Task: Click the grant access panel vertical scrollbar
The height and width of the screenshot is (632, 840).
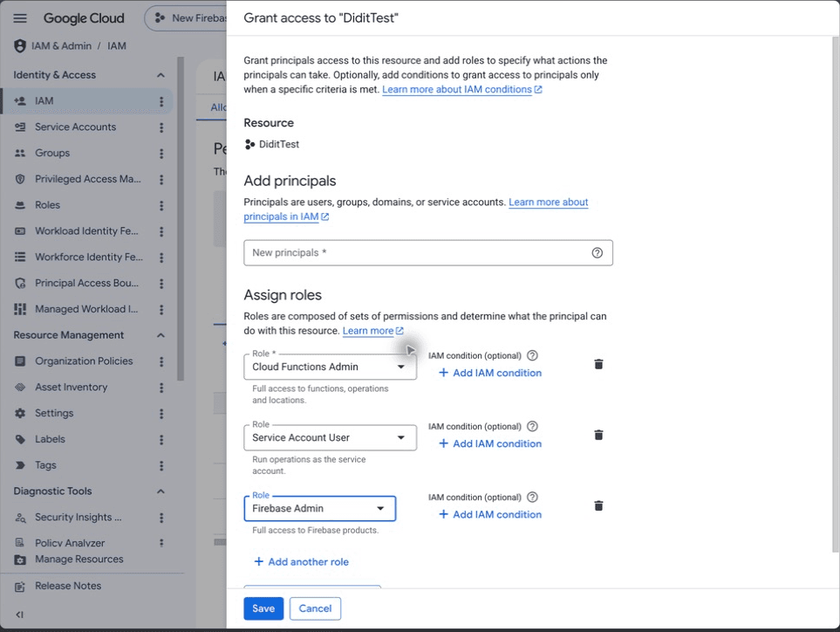Action: click(x=836, y=294)
